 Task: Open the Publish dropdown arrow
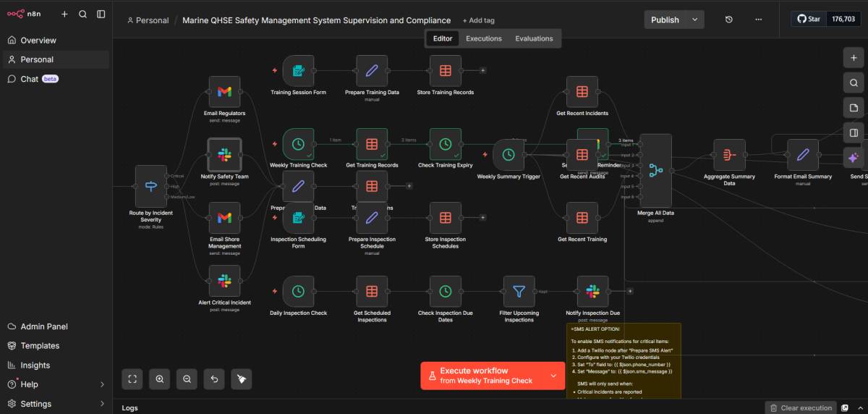coord(695,20)
